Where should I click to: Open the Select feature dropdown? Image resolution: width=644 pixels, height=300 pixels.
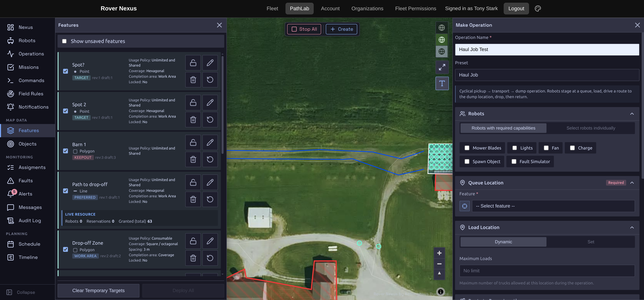(553, 206)
